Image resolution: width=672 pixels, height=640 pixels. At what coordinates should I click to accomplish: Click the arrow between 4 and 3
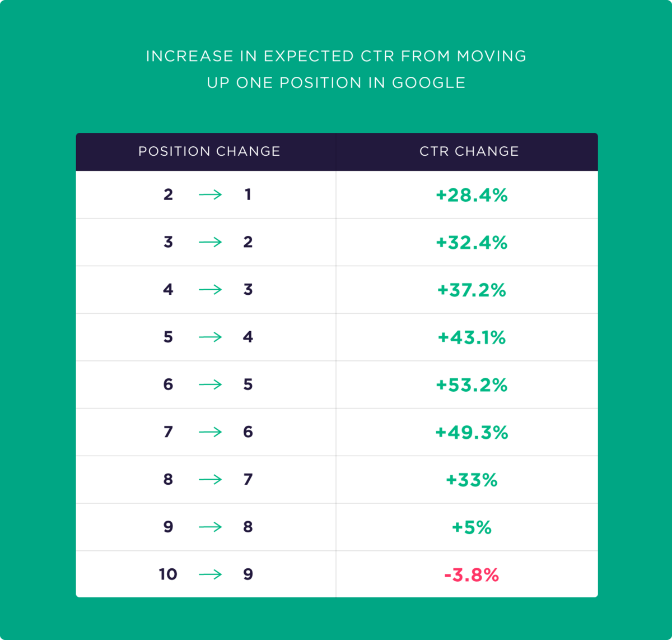211,290
